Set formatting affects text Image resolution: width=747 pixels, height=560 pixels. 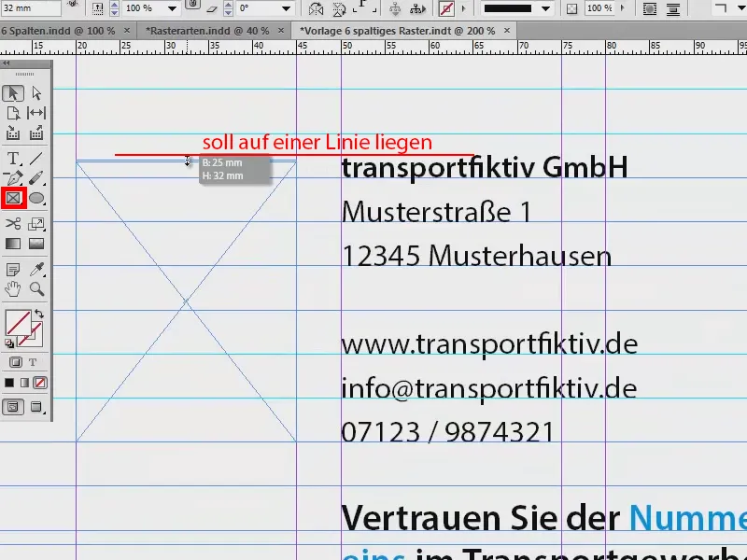[33, 362]
